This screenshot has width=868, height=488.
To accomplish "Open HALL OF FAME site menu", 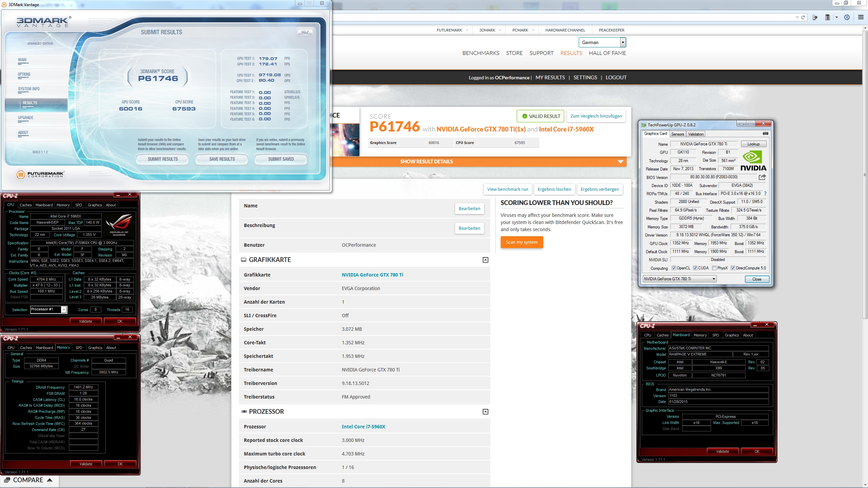I will (607, 53).
